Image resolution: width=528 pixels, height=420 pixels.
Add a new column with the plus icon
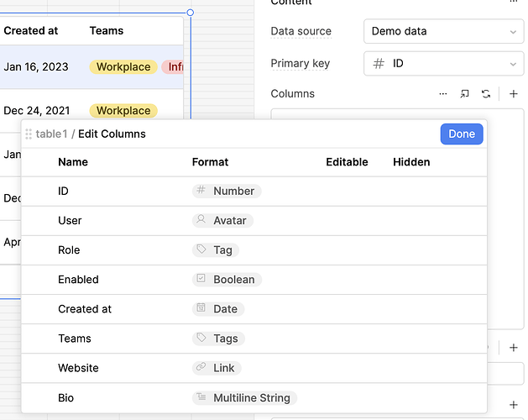pyautogui.click(x=513, y=94)
